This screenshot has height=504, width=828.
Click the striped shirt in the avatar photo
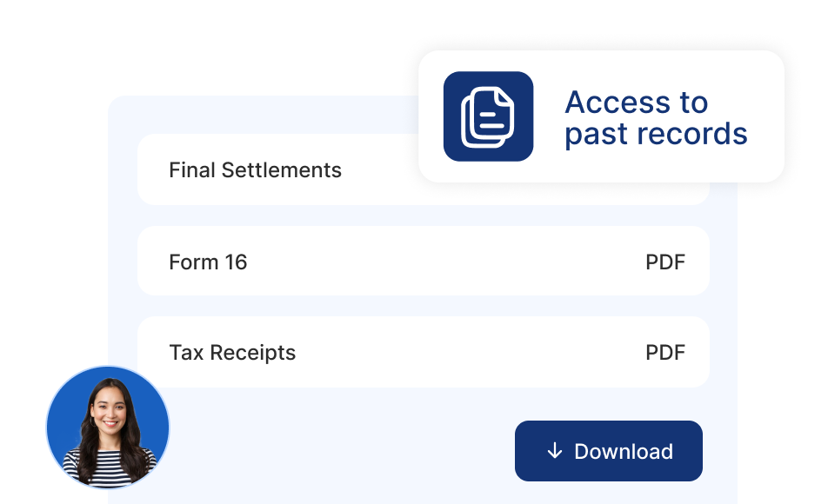point(110,470)
